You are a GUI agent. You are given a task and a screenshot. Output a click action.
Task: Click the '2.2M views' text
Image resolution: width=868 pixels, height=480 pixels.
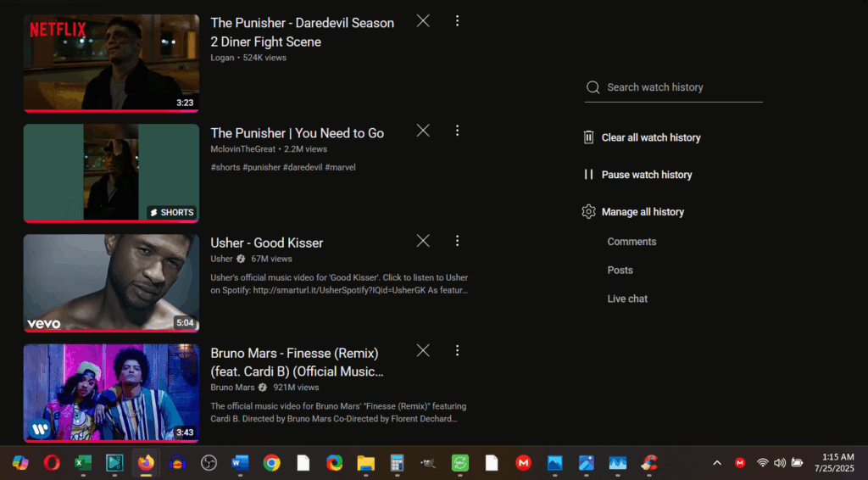pyautogui.click(x=305, y=149)
